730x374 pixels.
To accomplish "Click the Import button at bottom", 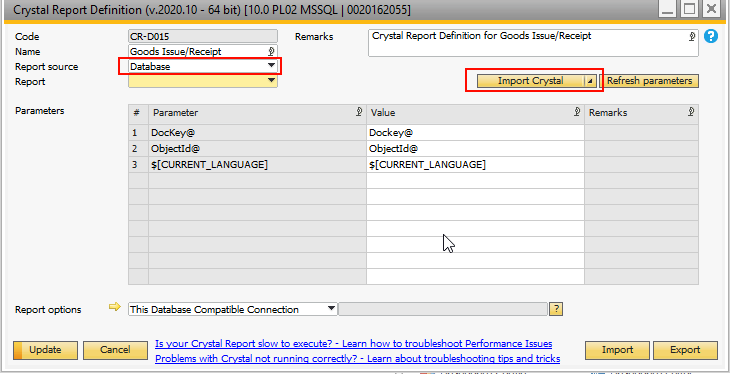I will (x=617, y=350).
